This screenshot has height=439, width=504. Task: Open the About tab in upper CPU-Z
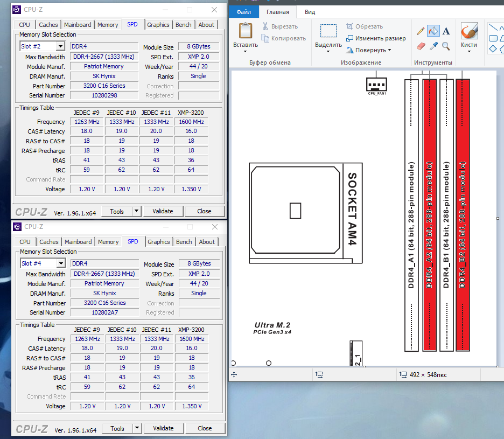coord(206,25)
